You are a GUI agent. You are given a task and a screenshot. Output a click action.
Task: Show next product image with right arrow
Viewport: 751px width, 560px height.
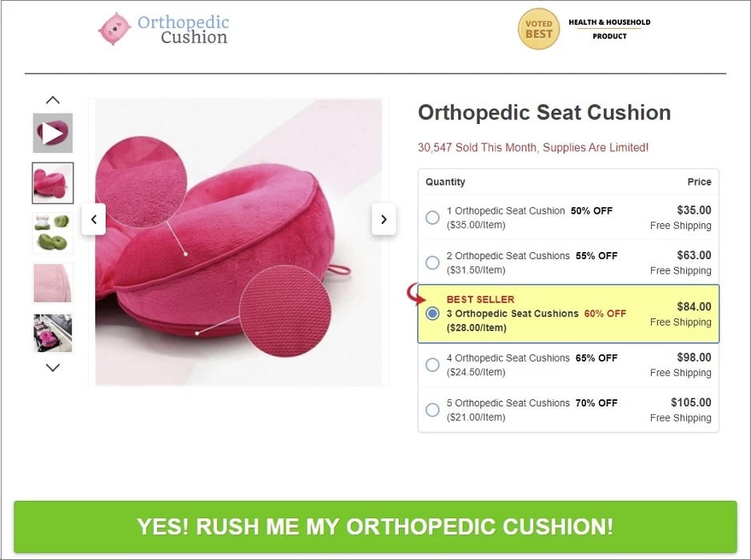384,218
